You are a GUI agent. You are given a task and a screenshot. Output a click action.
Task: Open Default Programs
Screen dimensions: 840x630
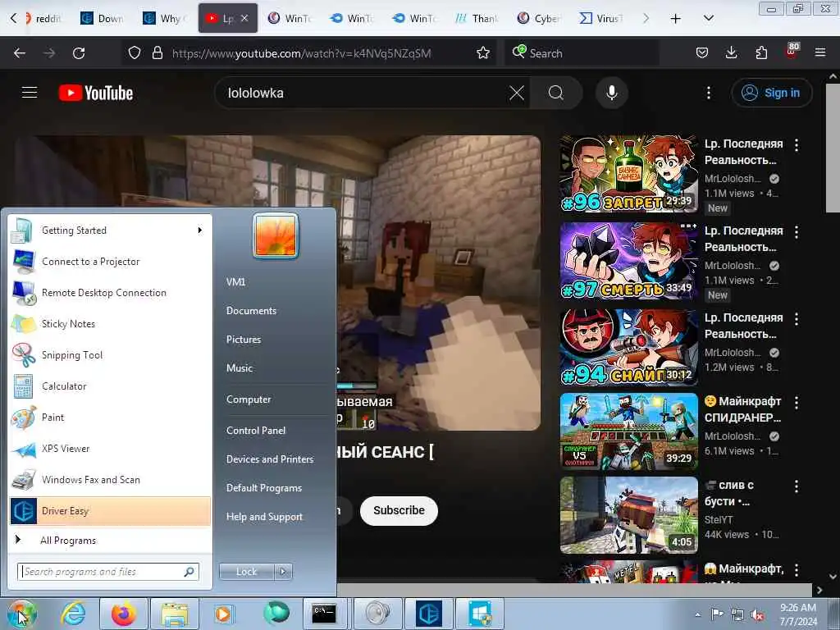(x=264, y=488)
